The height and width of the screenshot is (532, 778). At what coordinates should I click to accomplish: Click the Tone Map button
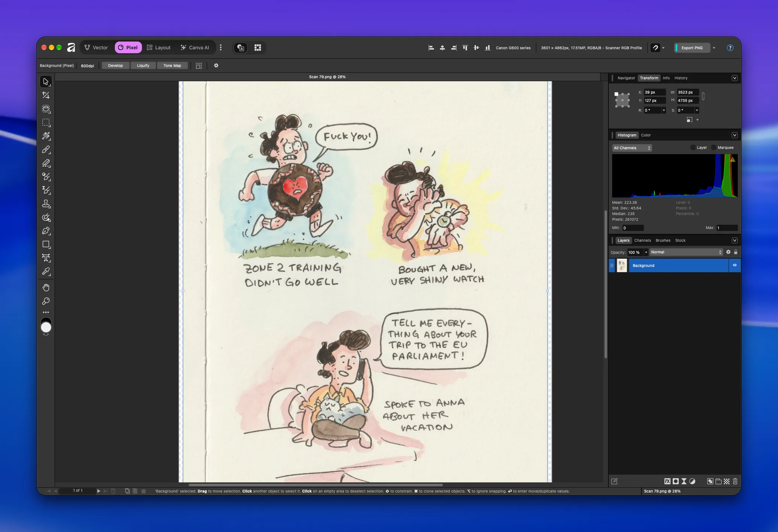(x=172, y=65)
